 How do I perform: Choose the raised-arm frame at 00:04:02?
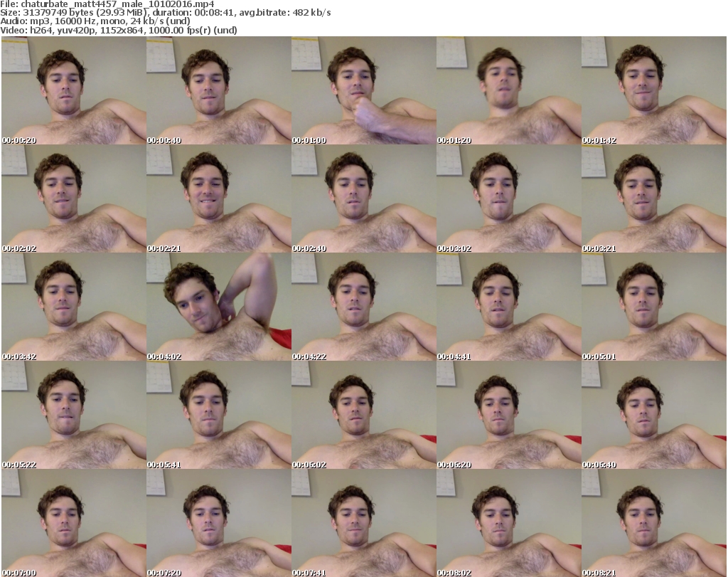click(219, 307)
